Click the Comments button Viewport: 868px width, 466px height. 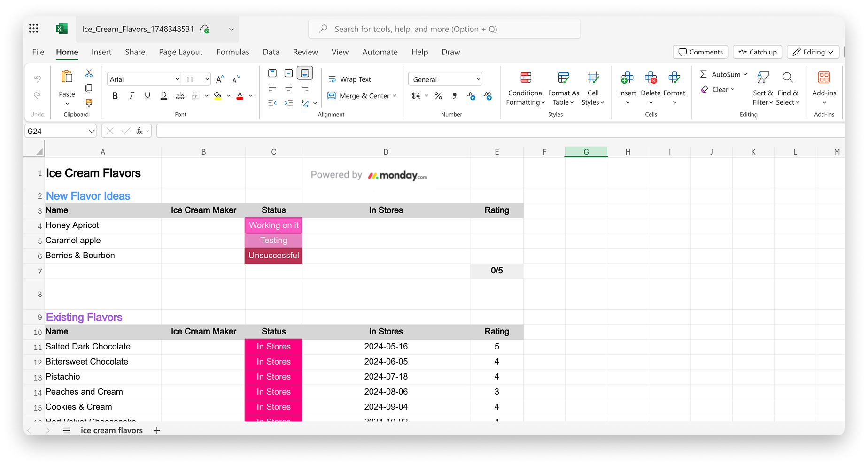700,52
